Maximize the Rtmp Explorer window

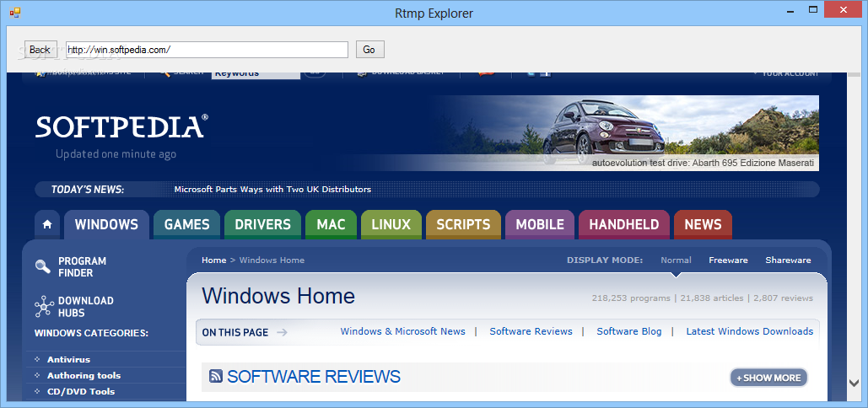click(812, 9)
